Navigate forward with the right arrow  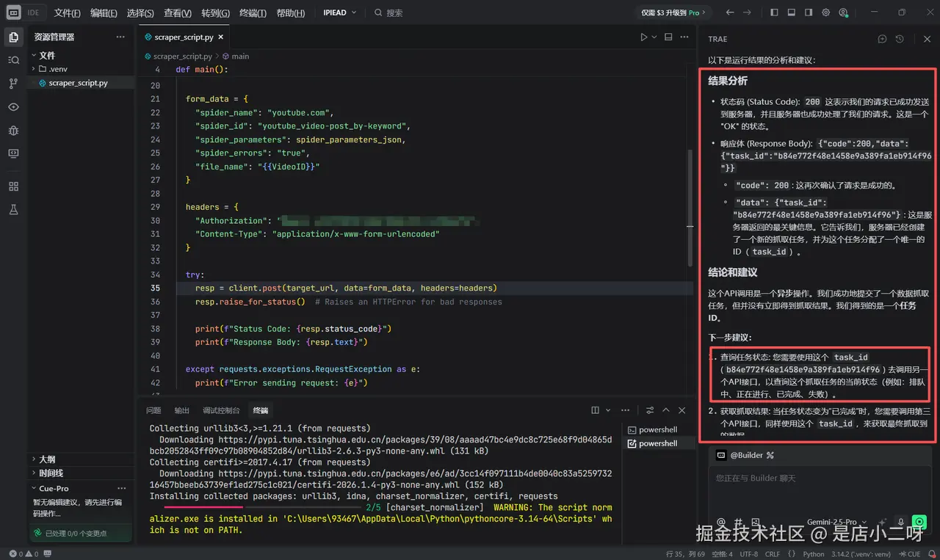[747, 12]
